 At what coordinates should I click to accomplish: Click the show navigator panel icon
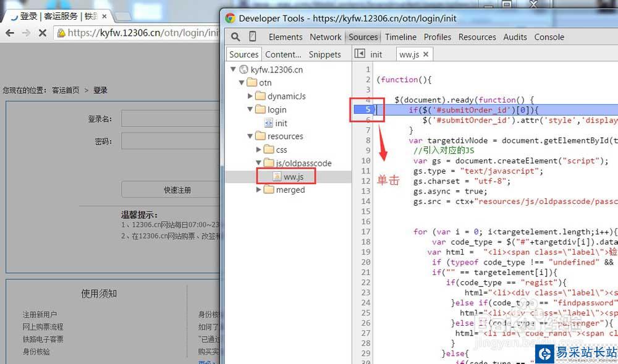(360, 54)
